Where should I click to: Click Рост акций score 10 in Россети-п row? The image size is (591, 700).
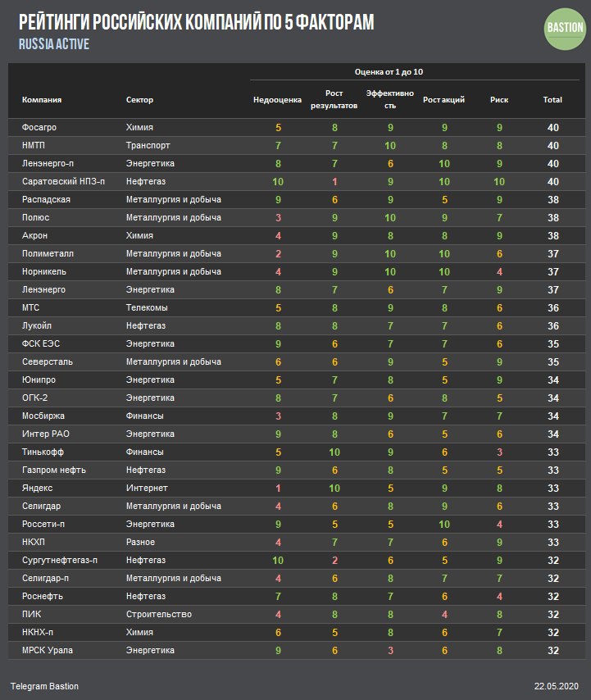point(444,525)
